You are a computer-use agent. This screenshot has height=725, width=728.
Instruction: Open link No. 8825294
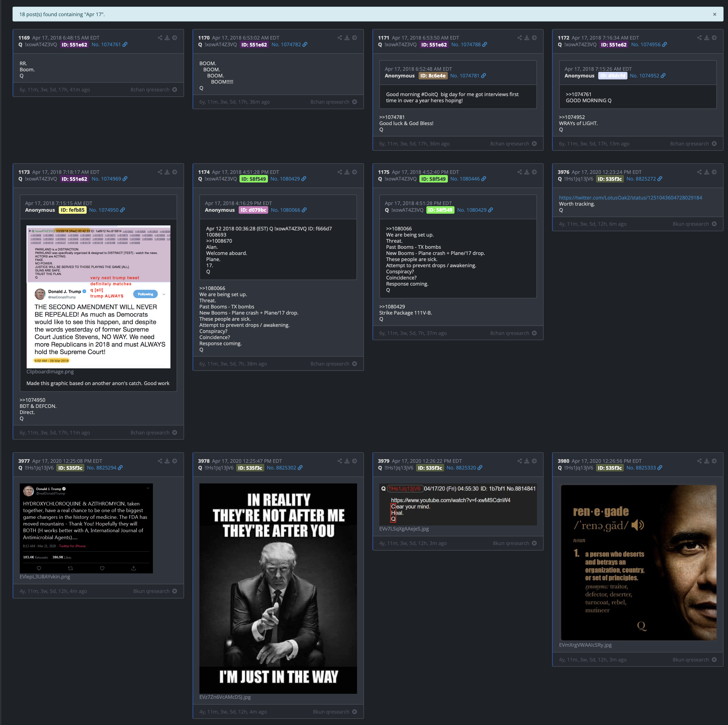tap(104, 468)
